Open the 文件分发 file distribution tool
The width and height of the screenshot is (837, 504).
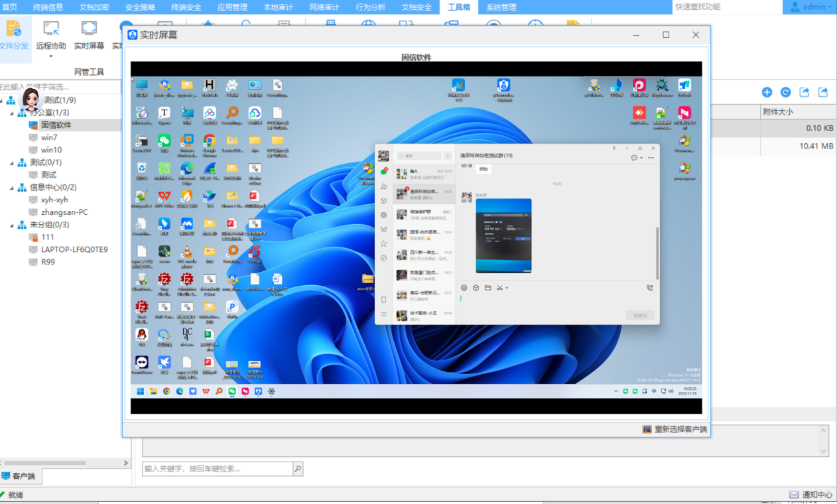click(13, 34)
